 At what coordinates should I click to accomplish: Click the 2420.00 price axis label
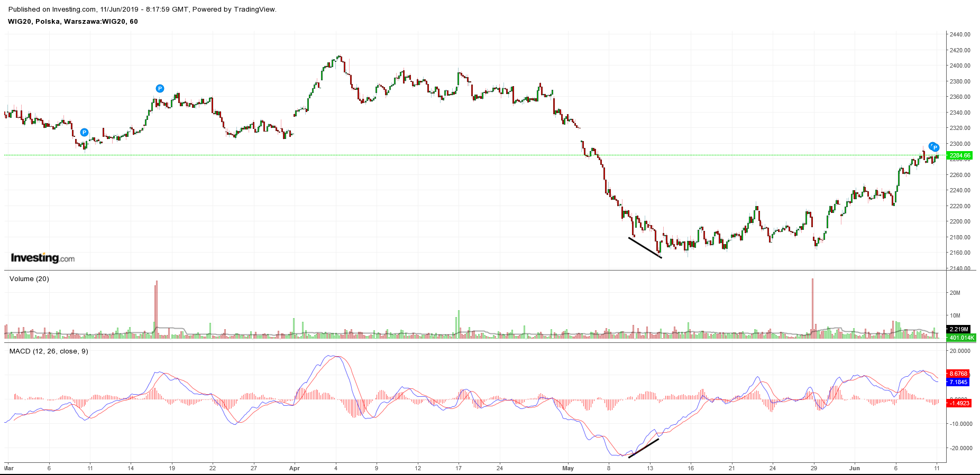[x=960, y=50]
